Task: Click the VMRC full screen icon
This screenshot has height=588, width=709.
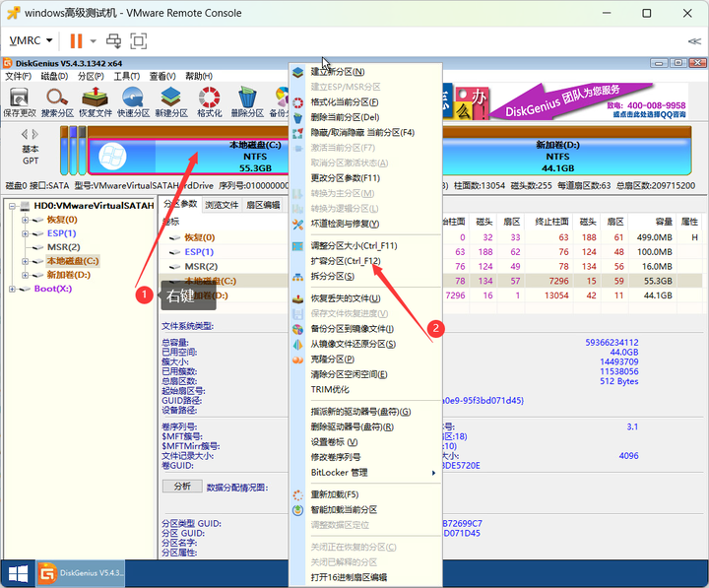Action: click(x=139, y=40)
